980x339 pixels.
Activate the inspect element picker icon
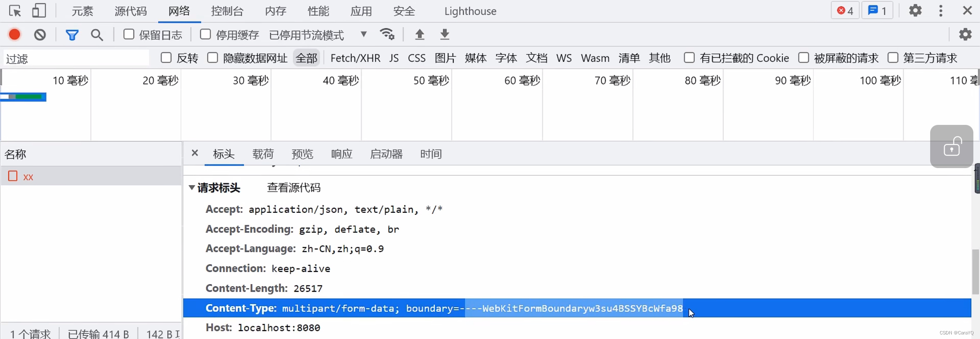pyautogui.click(x=15, y=11)
